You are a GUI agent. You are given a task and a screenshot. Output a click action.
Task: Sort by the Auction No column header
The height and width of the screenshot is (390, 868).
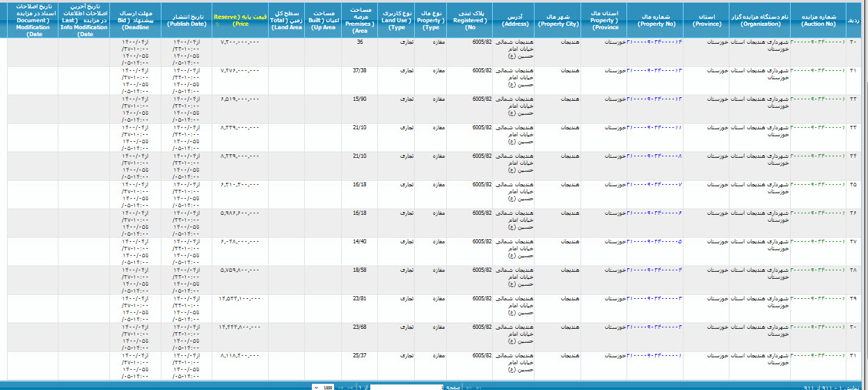tap(817, 19)
